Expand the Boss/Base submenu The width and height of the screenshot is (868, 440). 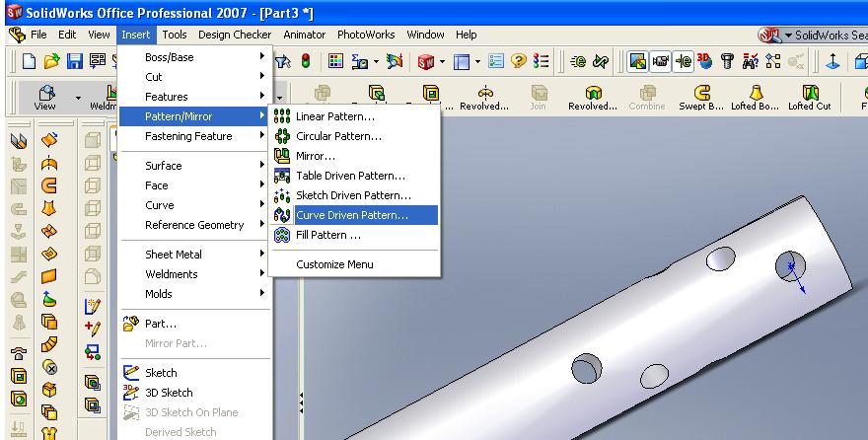coord(193,57)
